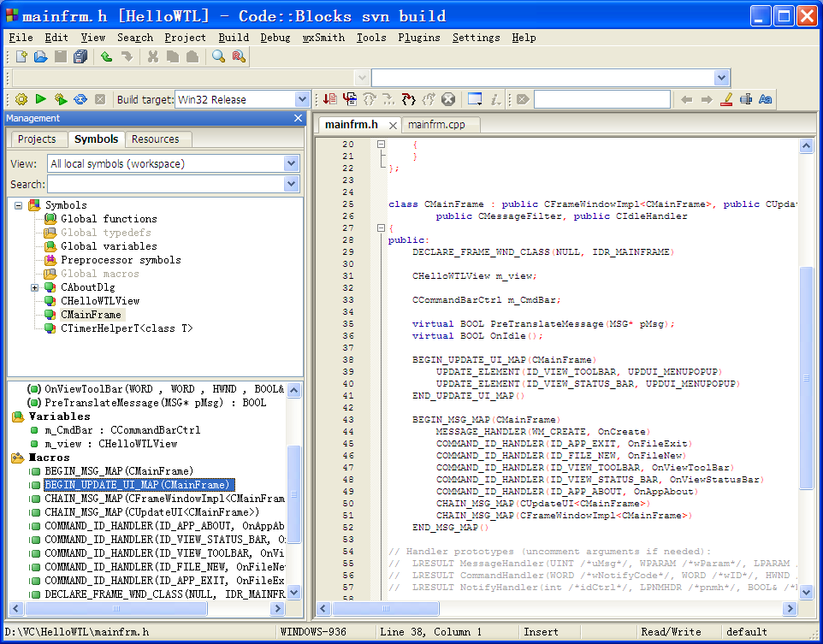Open the Build target dropdown
Image resolution: width=823 pixels, height=644 pixels.
point(302,99)
